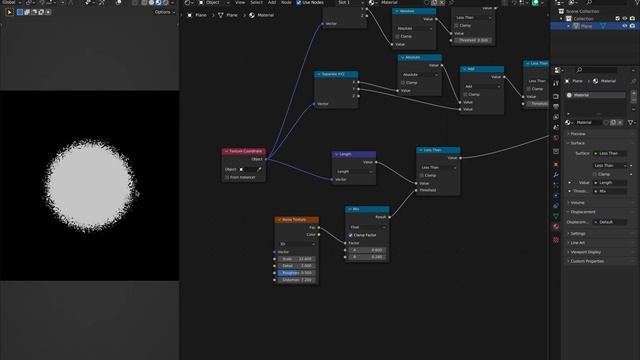Open the Physics properties tab icon
This screenshot has width=640, height=360.
tap(556, 195)
